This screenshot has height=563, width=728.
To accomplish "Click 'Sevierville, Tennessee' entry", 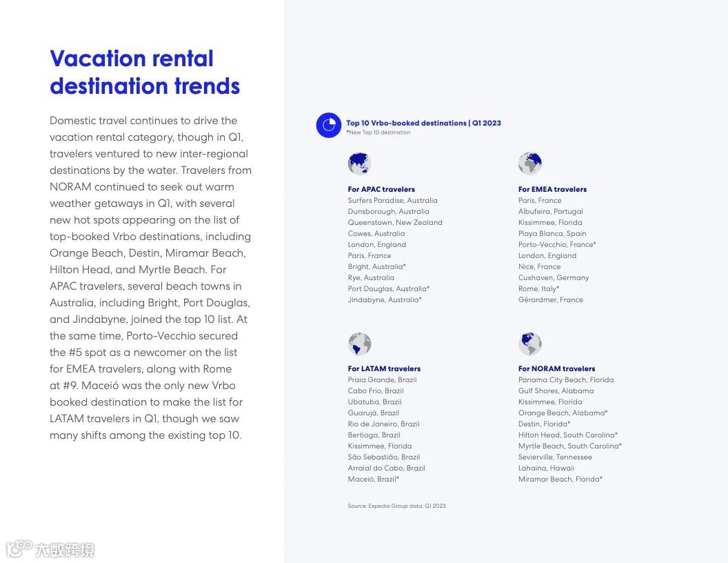I will 555,457.
